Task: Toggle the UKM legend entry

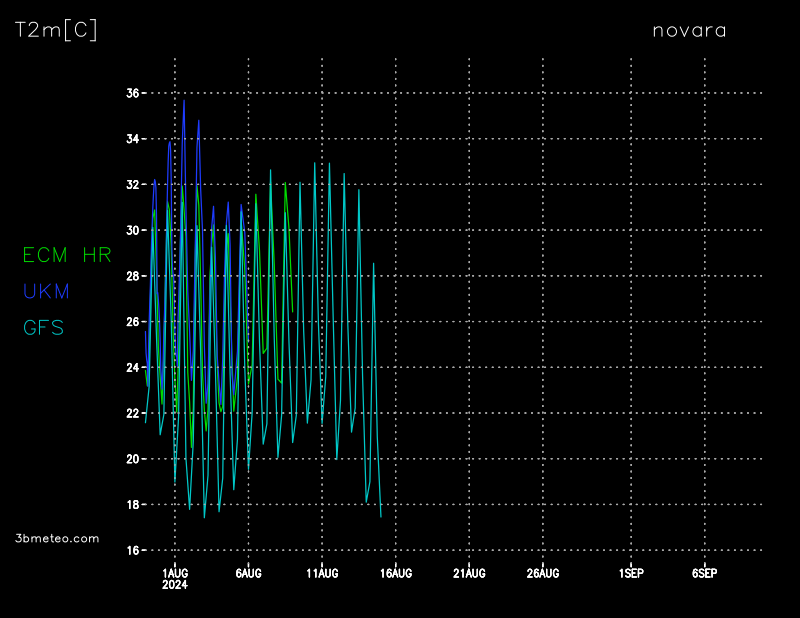Action: coord(46,291)
